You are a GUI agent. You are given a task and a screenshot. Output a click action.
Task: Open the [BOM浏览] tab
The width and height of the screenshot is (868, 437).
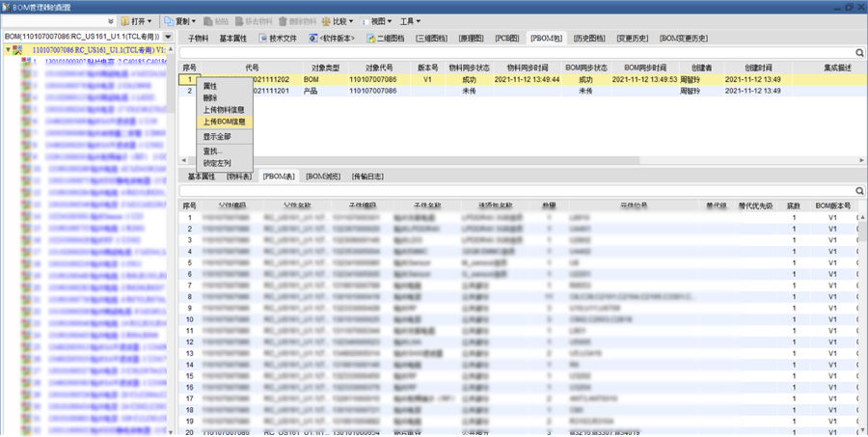(x=323, y=177)
